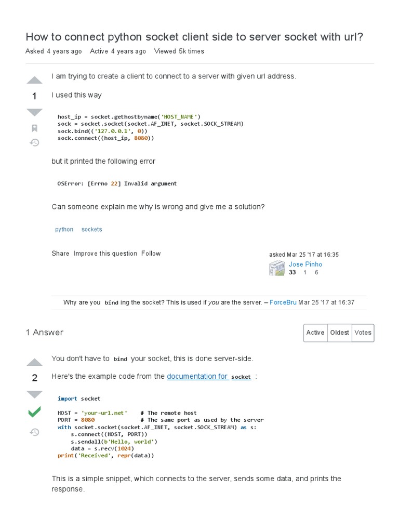This screenshot has height=532, width=399.
Task: Downvote the question
Action: (x=34, y=112)
